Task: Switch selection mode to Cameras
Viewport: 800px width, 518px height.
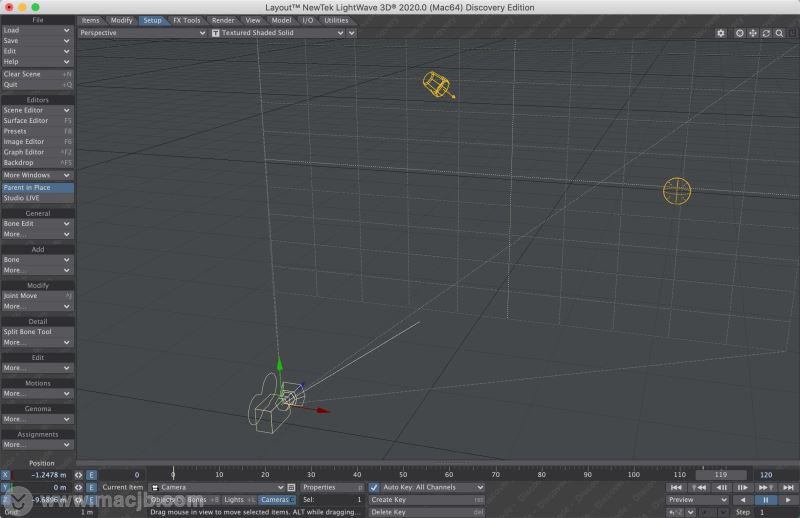Action: (276, 500)
